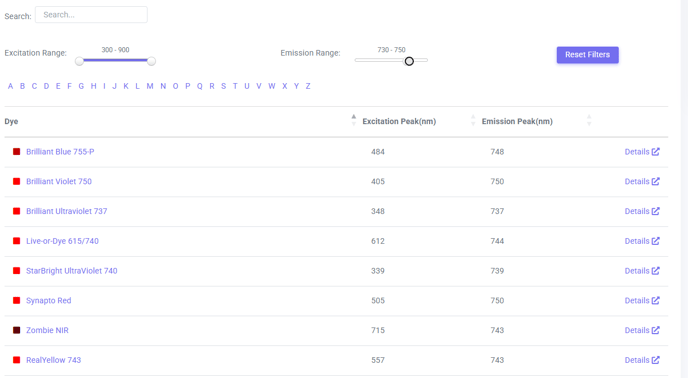Click the Excitation Range left slider handle
This screenshot has width=688, height=378.
pyautogui.click(x=79, y=61)
